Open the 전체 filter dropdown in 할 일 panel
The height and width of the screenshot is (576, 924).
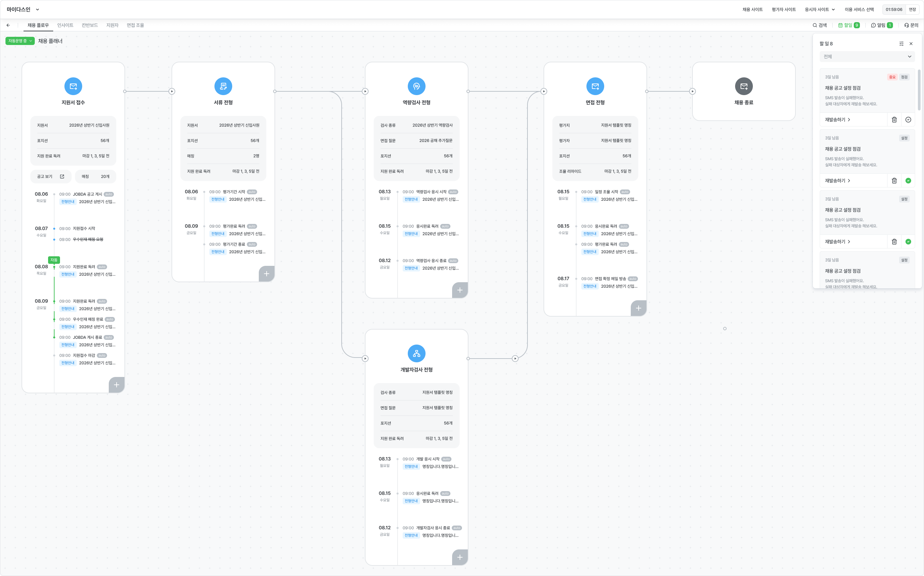point(867,56)
